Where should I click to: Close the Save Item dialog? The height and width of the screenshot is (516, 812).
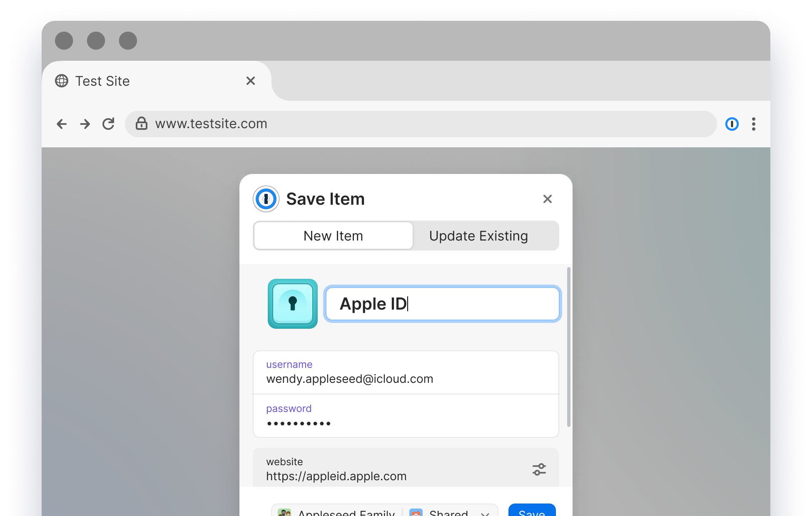point(547,199)
